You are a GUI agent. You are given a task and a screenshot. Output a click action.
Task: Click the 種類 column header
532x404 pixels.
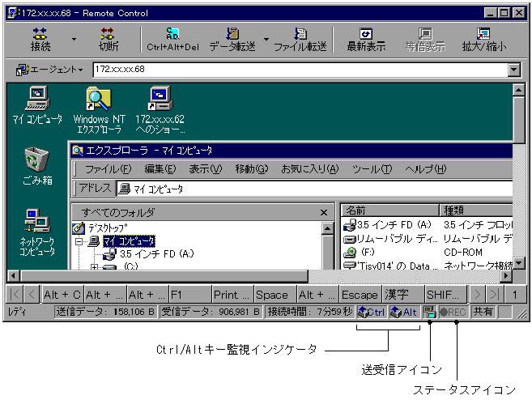(x=475, y=211)
